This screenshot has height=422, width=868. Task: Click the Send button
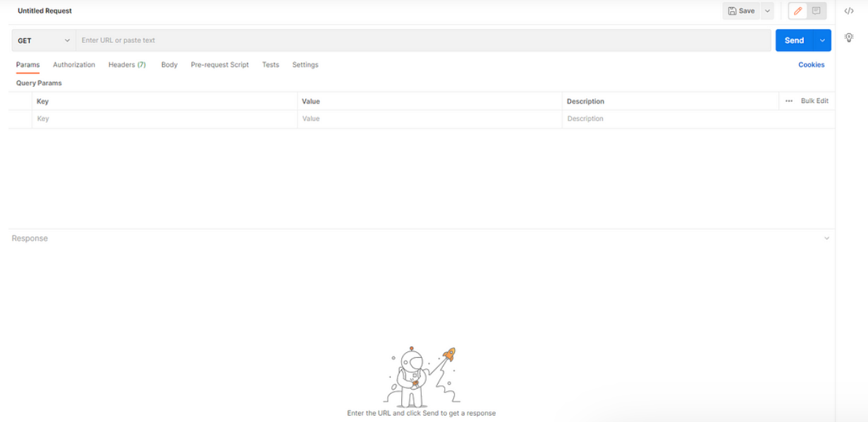[795, 40]
